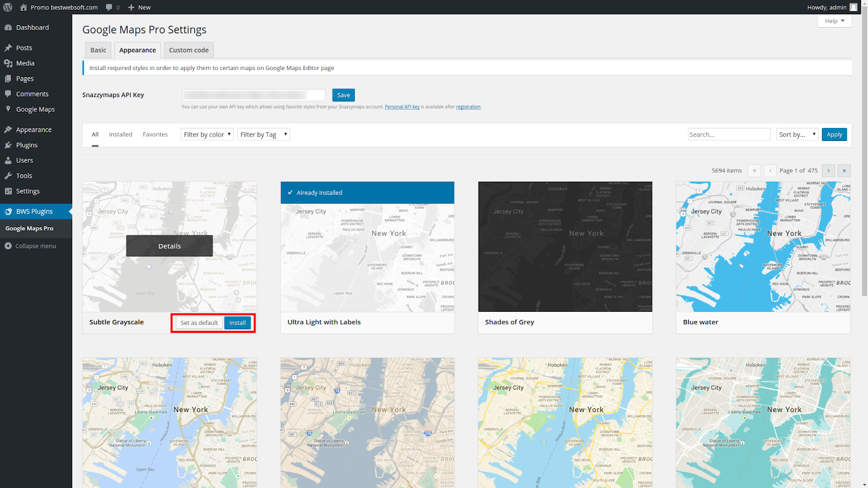Open the registration link
Image resolution: width=868 pixels, height=488 pixels.
pyautogui.click(x=468, y=107)
